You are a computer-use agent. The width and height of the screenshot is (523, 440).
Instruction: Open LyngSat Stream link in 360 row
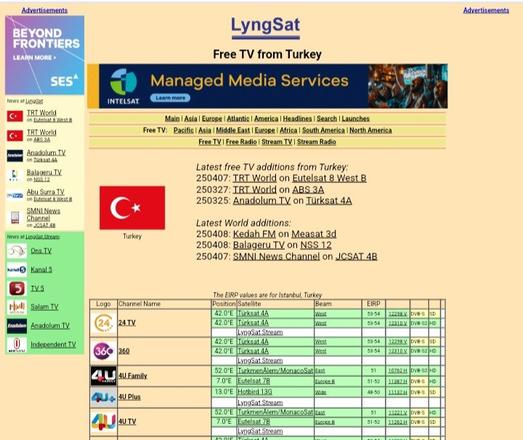tap(260, 361)
